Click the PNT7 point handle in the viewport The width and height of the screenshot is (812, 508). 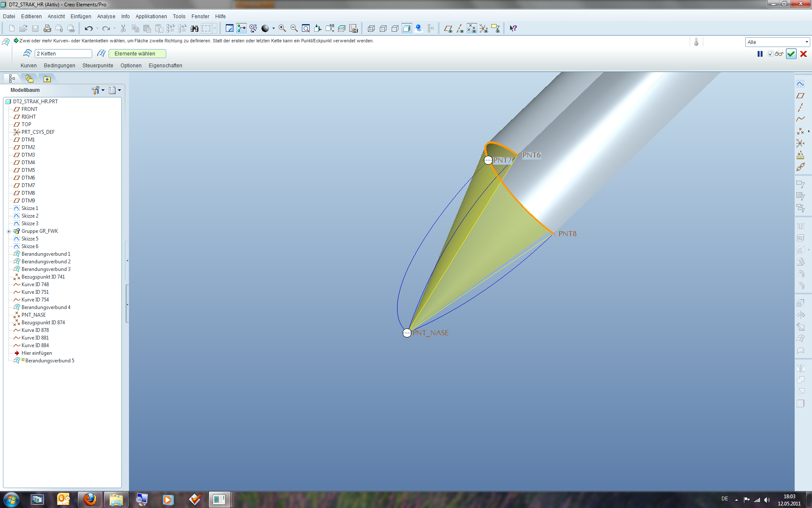pos(488,160)
